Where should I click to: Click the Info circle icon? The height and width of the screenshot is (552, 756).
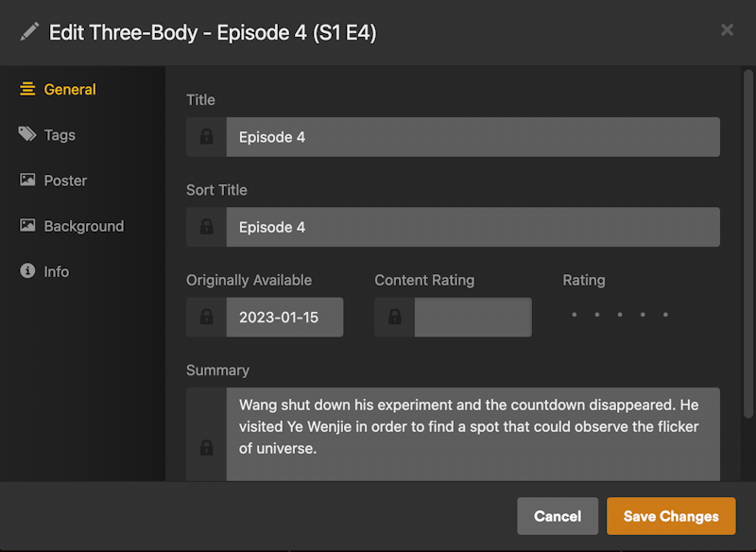27,271
